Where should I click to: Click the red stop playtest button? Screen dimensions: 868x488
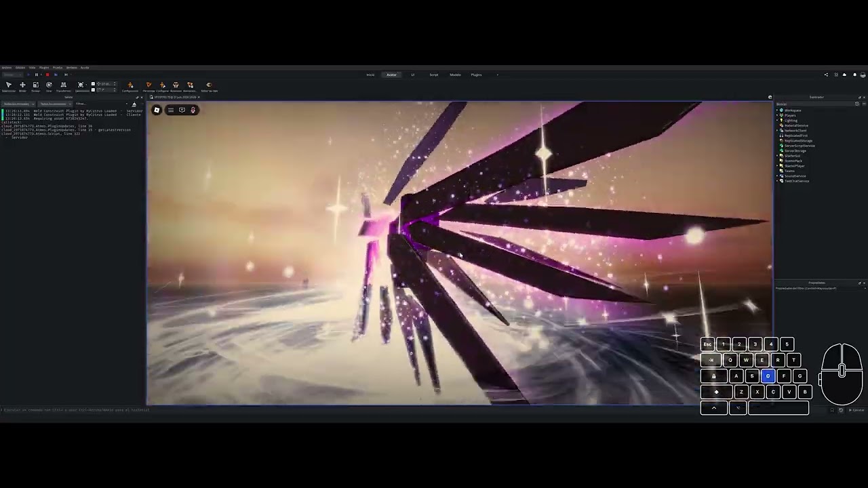click(47, 75)
